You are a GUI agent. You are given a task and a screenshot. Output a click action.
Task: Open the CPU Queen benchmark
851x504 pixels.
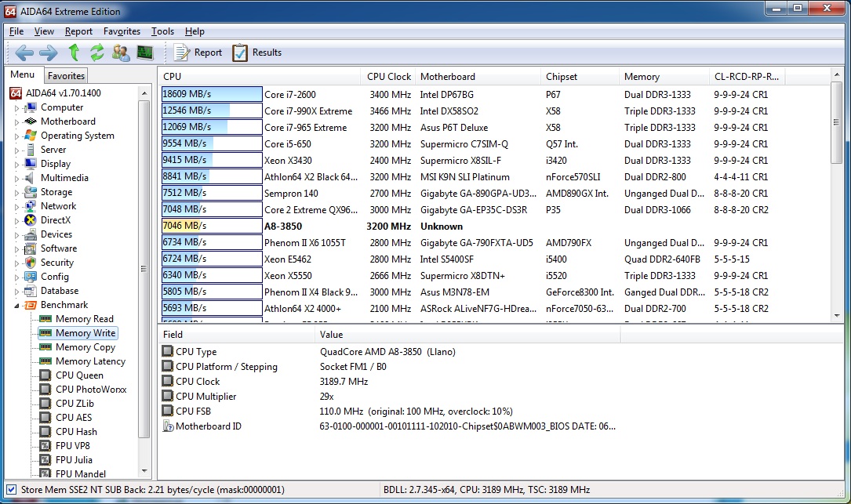tap(79, 375)
